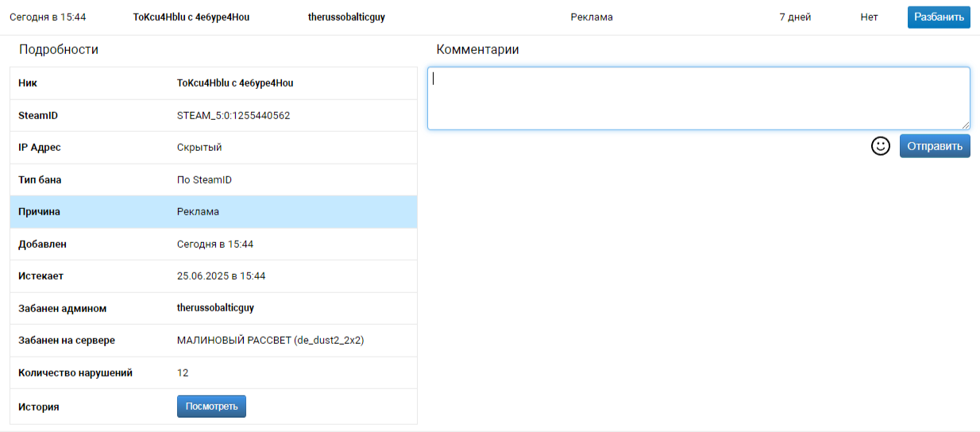This screenshot has width=980, height=432.
Task: Open admin therussobalticguy link in details
Action: coord(215,307)
